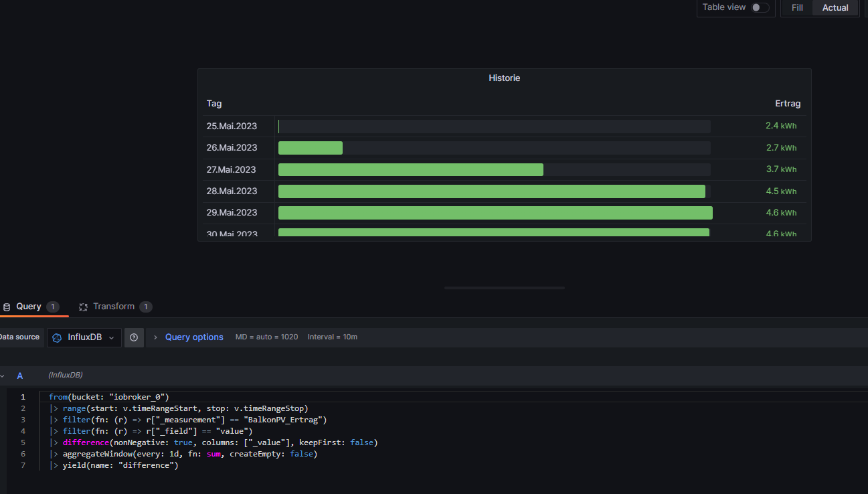The height and width of the screenshot is (494, 868).
Task: Click the 28.Mai.2023 cell
Action: (x=232, y=191)
